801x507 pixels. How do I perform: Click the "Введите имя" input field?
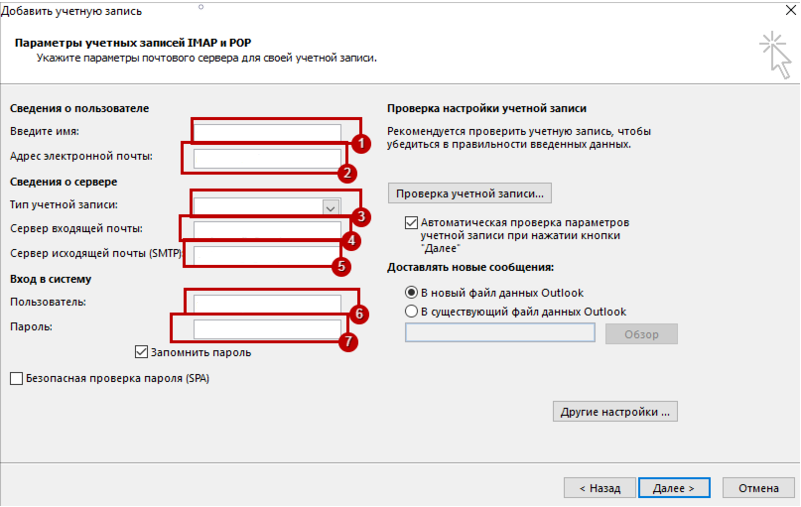[x=267, y=132]
